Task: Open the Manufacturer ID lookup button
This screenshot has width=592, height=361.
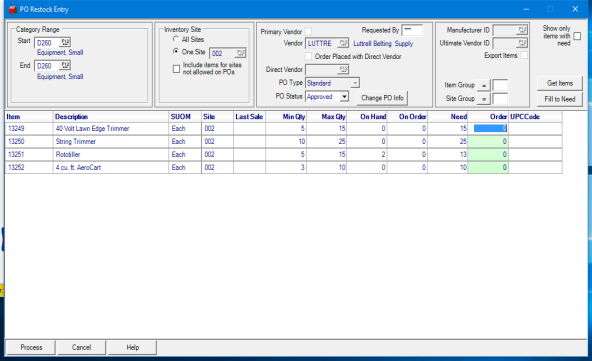Action: (522, 29)
